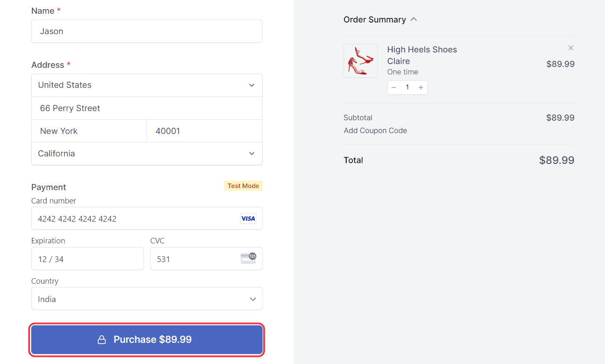Image resolution: width=605 pixels, height=364 pixels.
Task: Focus the card number field
Action: [133, 219]
